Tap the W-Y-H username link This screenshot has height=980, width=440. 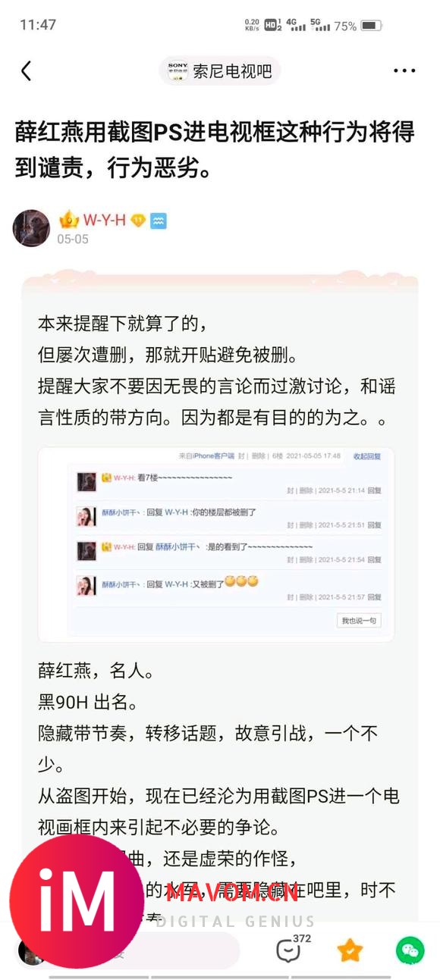coord(104,221)
